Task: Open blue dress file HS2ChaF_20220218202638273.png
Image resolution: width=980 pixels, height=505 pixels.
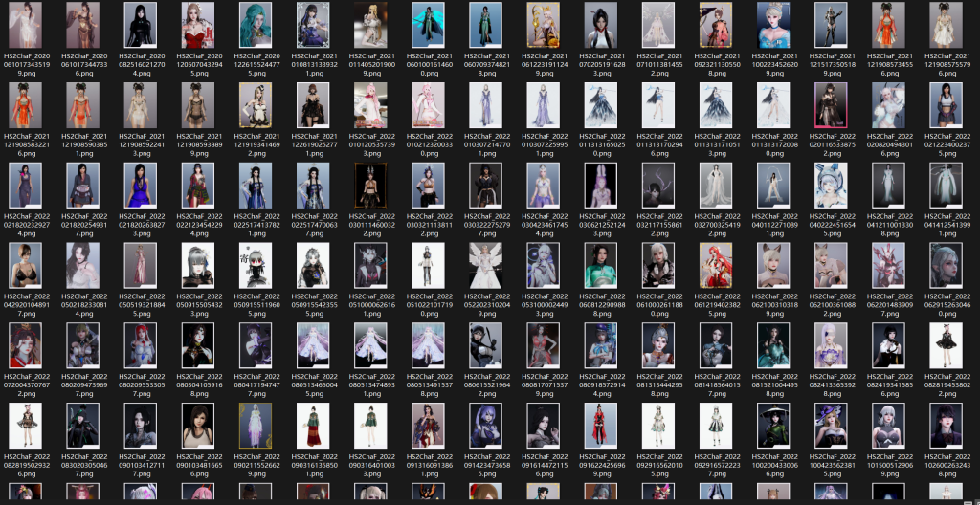Action: (x=141, y=187)
